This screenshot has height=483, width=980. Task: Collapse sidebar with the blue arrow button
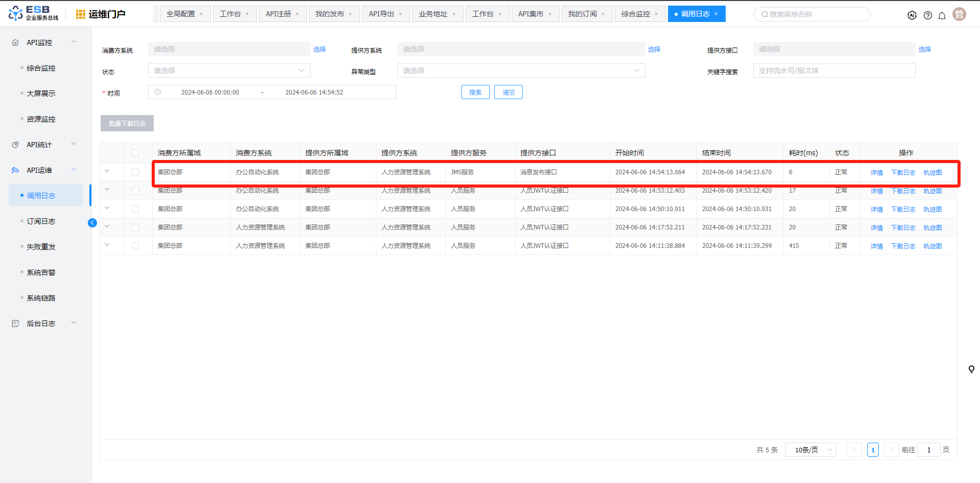click(x=92, y=222)
